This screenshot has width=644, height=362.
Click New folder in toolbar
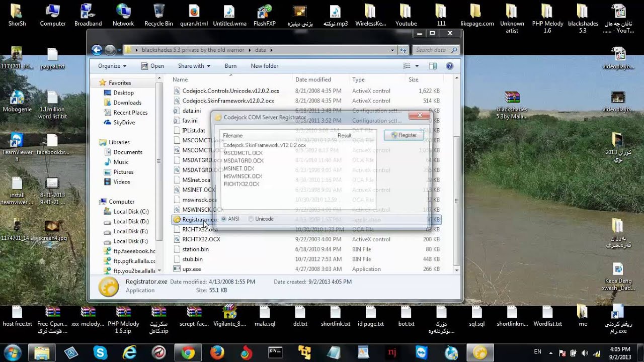pos(265,66)
